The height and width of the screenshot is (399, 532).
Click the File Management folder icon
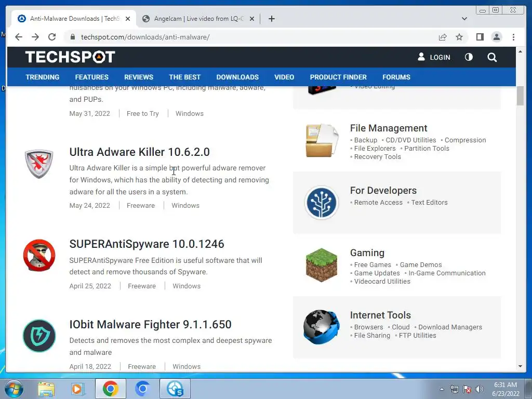(322, 140)
